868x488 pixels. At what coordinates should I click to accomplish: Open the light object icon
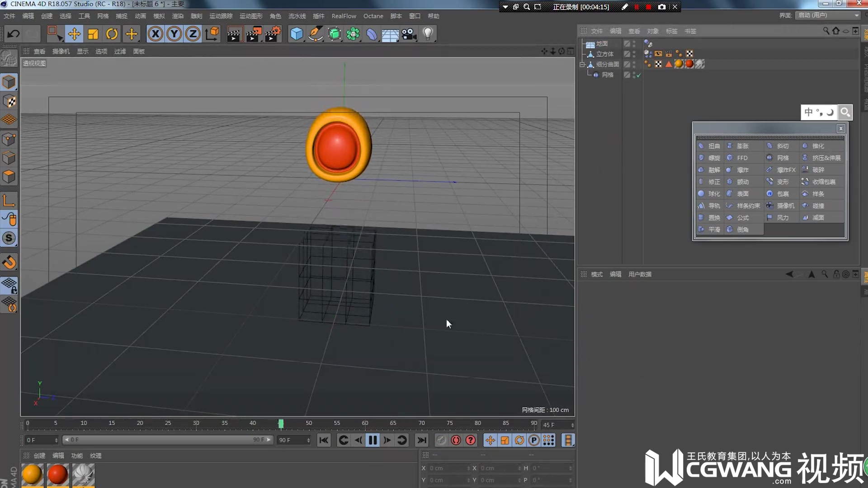coord(428,34)
